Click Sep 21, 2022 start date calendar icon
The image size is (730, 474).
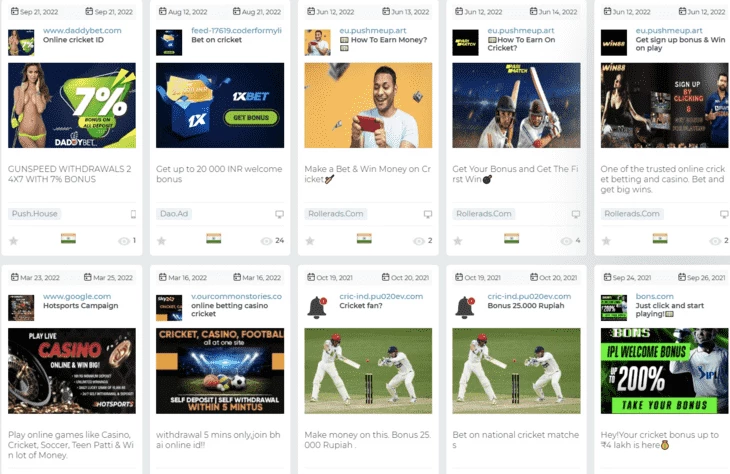click(14, 11)
